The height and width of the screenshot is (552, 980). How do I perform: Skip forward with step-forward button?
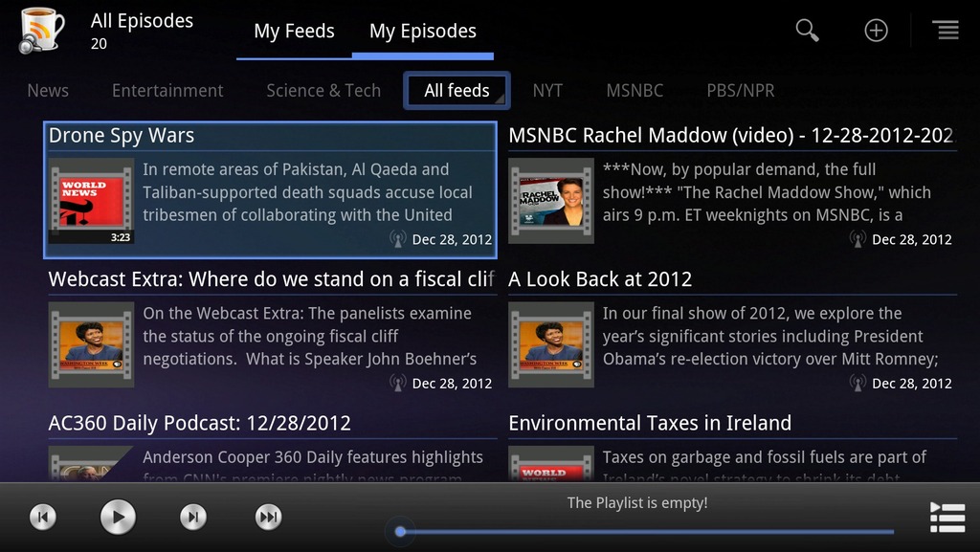click(x=193, y=517)
